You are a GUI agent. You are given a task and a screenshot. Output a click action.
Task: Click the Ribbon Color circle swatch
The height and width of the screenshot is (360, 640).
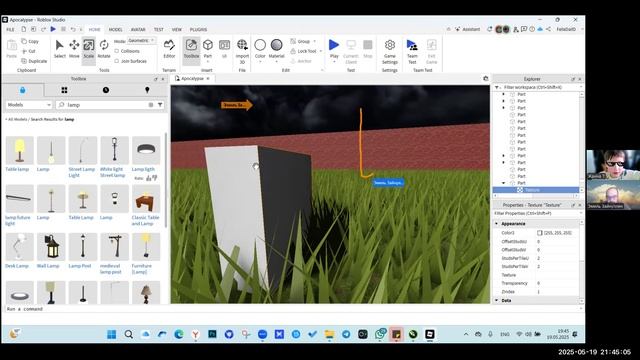tap(260, 44)
